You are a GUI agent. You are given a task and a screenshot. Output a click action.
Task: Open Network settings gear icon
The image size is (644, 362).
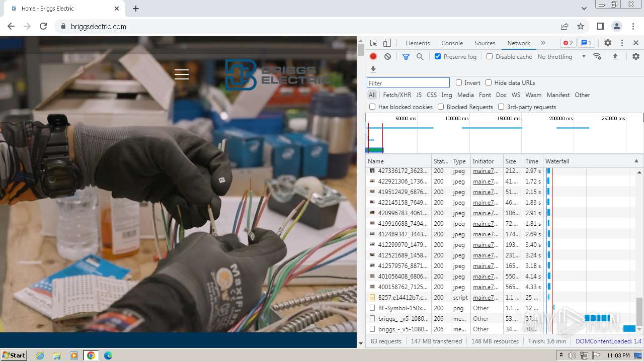(636, 56)
